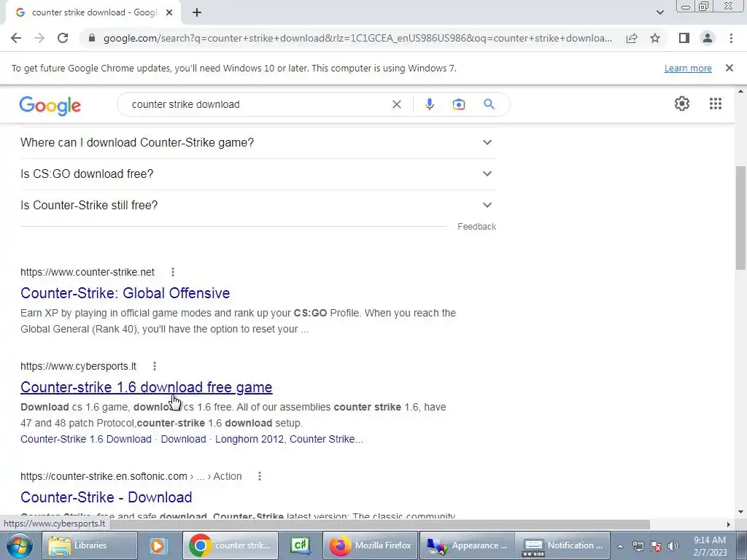
Task: Open Longhorn 2012, Counter Strike sitelink
Action: [289, 439]
